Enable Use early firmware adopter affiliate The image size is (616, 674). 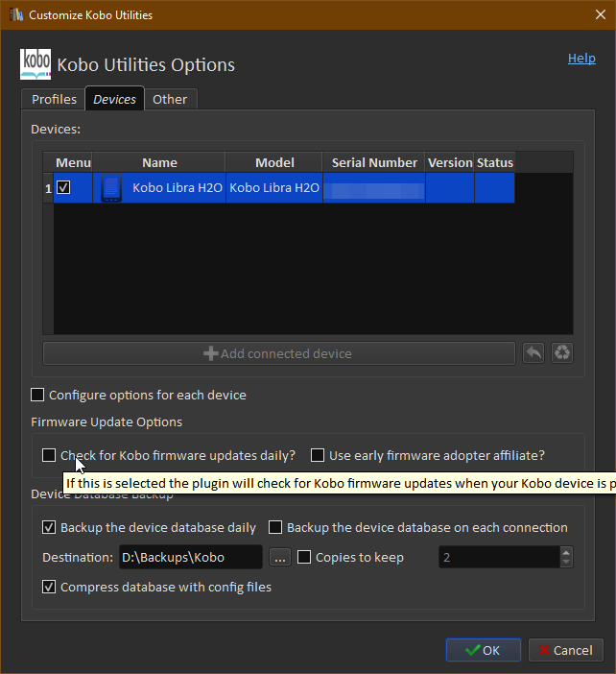pos(318,455)
